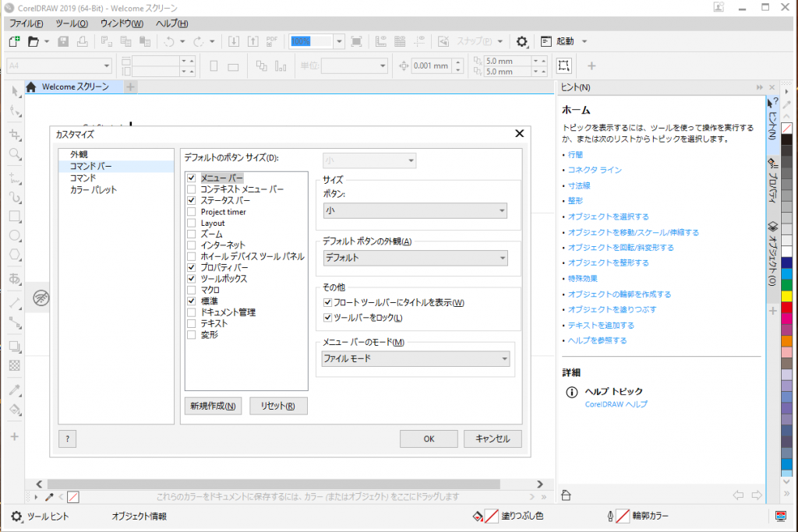
Task: Expand the Open recent dropdown arrow
Action: [x=46, y=41]
